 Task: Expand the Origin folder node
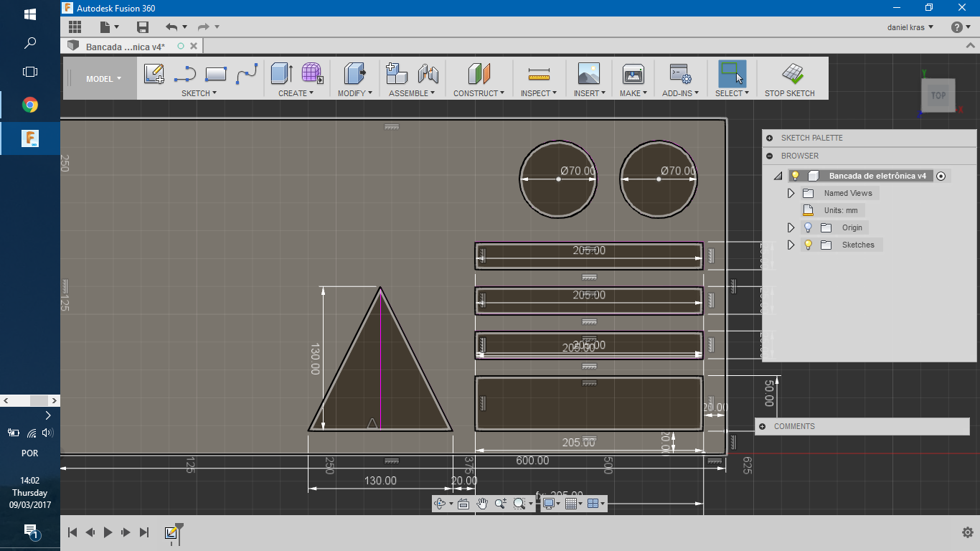tap(791, 227)
